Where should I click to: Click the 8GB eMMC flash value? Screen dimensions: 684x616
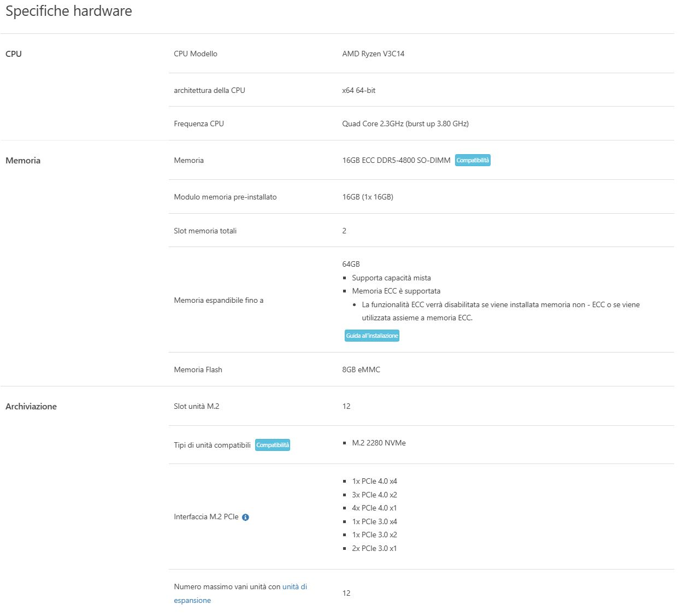pyautogui.click(x=361, y=370)
